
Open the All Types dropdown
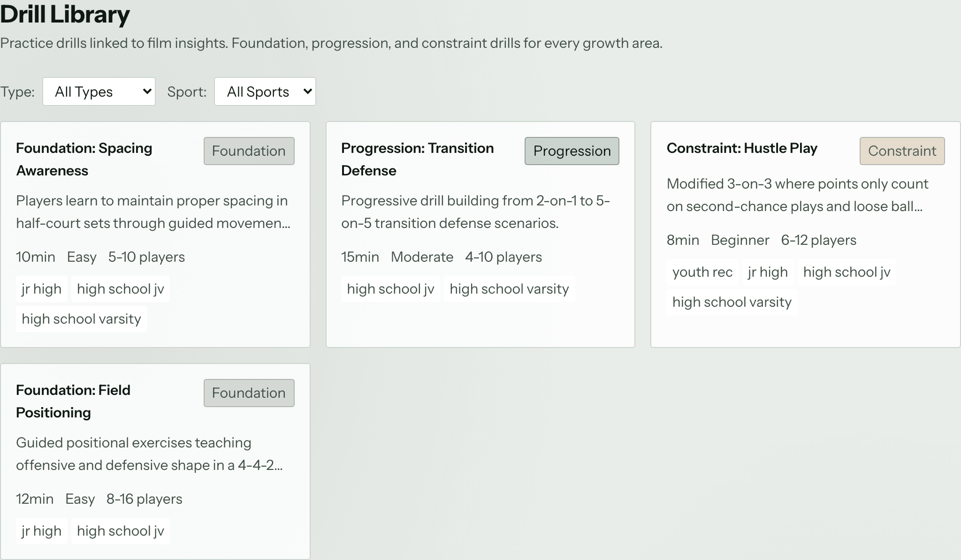pos(99,91)
